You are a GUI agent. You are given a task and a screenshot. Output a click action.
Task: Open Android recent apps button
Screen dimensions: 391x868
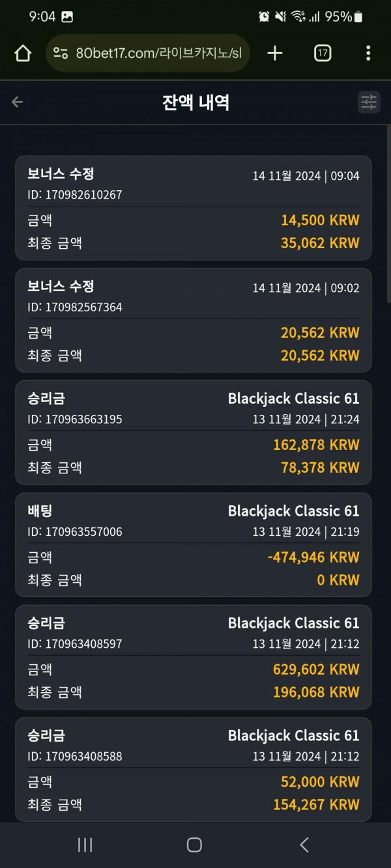click(85, 845)
